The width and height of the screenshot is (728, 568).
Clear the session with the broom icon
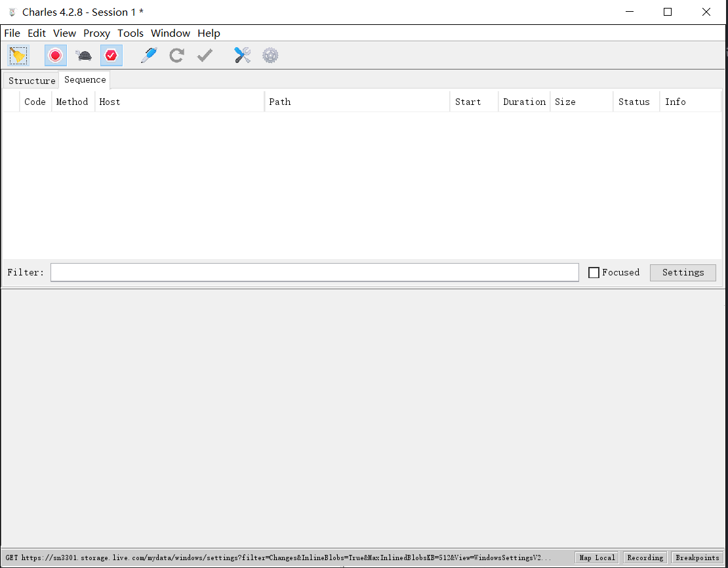(x=18, y=56)
